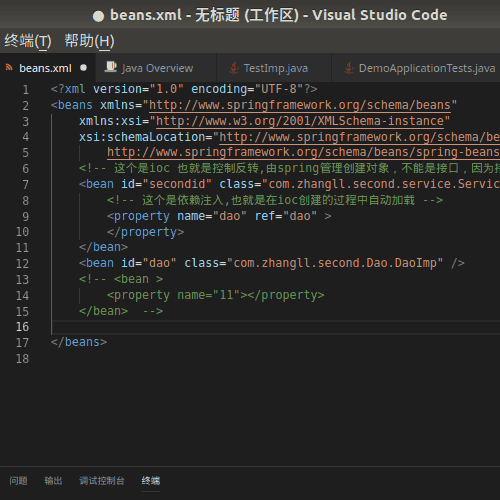Click the property name="dao" text
The width and height of the screenshot is (500, 500).
click(x=177, y=216)
